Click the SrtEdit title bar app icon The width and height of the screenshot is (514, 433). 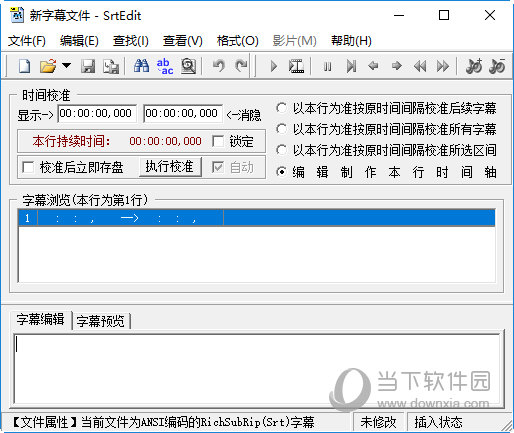coord(17,15)
